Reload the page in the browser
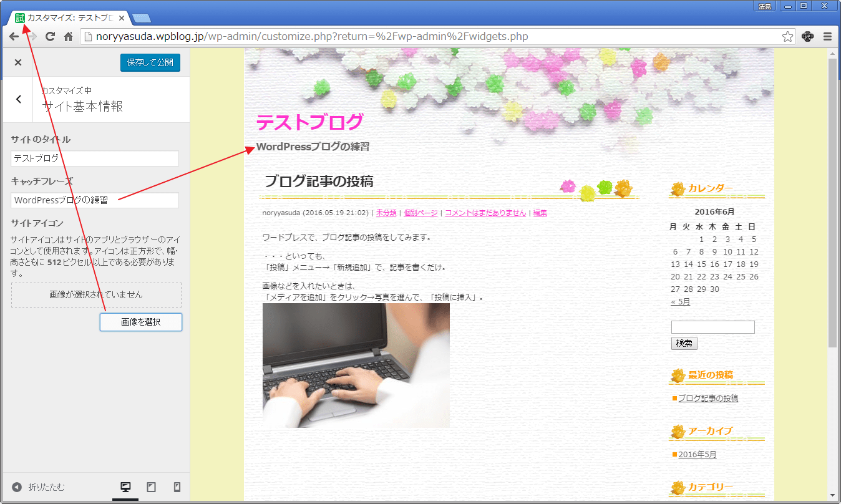The image size is (841, 504). (50, 36)
